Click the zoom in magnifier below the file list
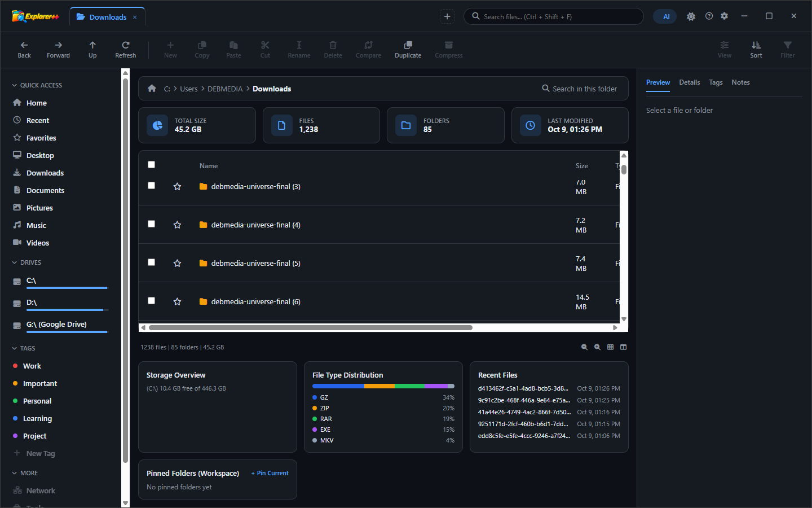This screenshot has width=812, height=508. coord(597,347)
